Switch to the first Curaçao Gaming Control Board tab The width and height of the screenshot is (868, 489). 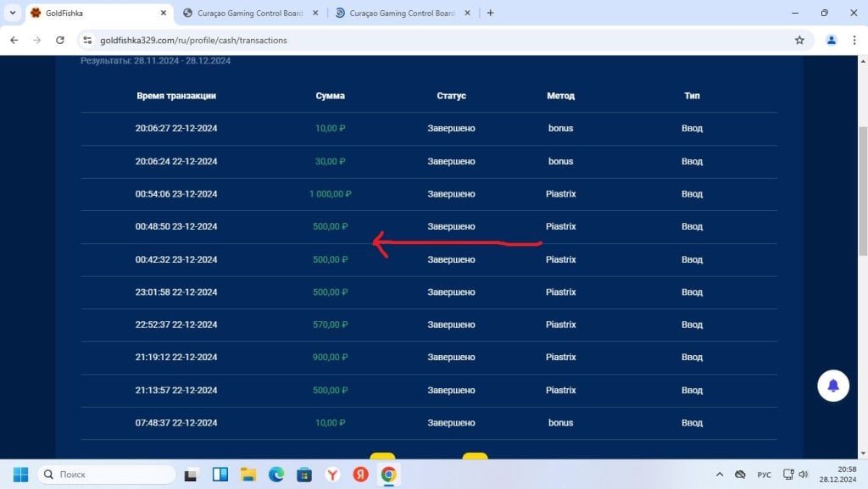coord(250,13)
